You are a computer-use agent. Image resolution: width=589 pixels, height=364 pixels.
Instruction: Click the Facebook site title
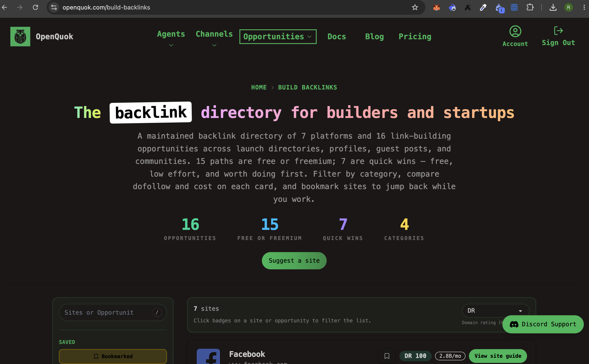247,354
